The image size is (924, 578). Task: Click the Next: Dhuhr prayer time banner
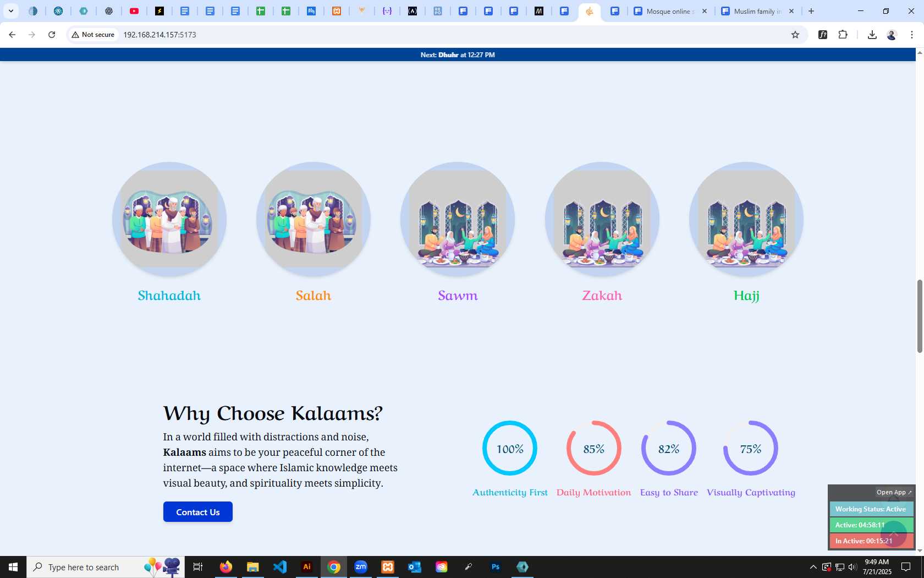458,55
